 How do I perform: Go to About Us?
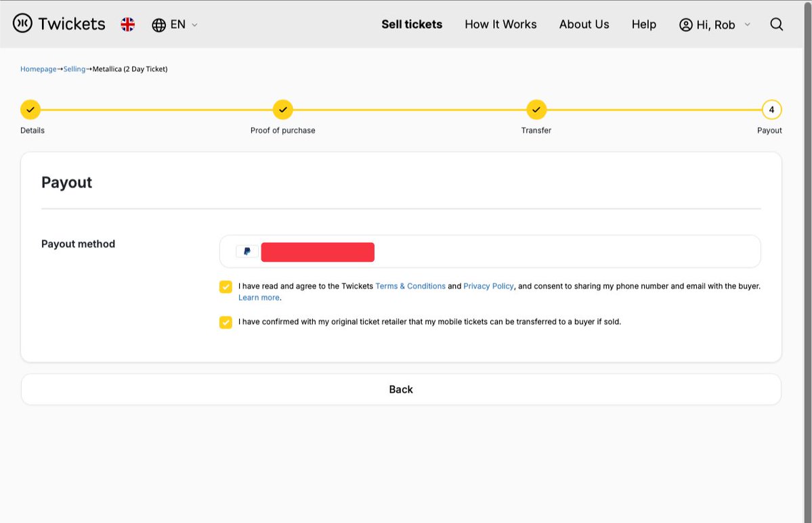pyautogui.click(x=584, y=24)
